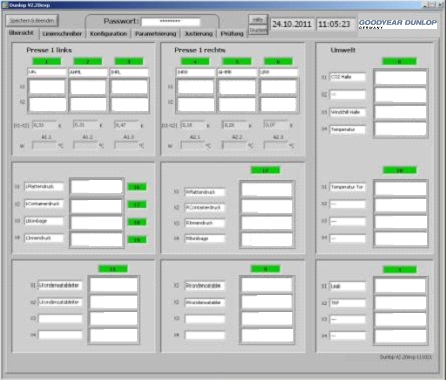Click the Temperatur Tor label field
The width and height of the screenshot is (446, 380).
[347, 187]
